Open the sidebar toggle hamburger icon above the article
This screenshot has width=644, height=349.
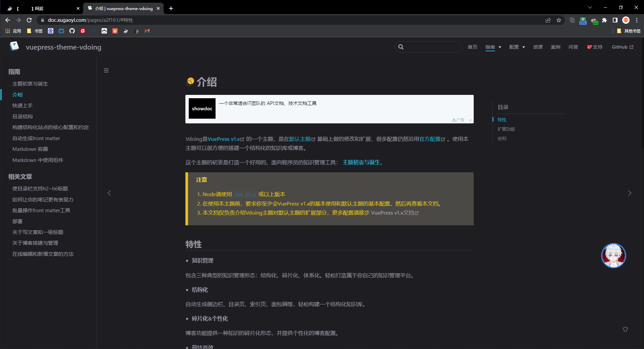tap(106, 70)
